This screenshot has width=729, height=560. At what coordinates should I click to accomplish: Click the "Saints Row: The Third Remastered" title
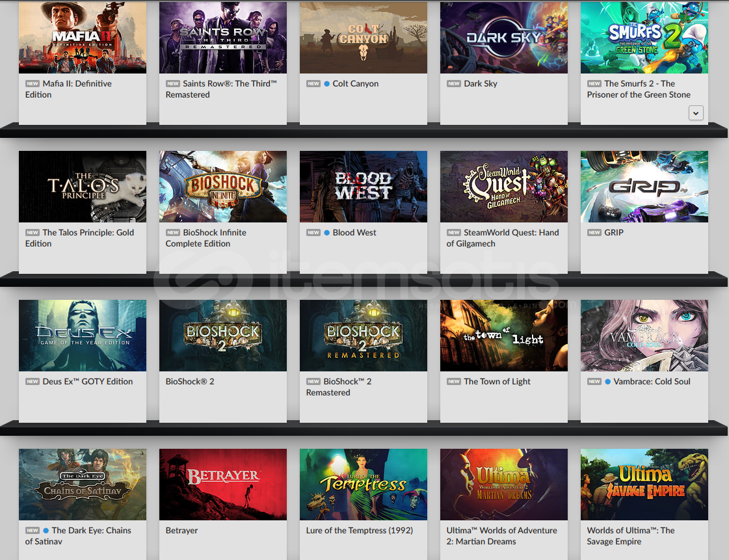click(x=221, y=89)
